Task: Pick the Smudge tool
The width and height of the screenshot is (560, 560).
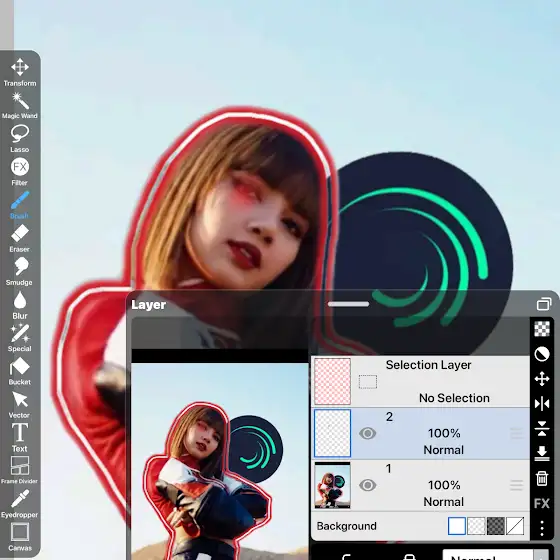Action: [20, 271]
